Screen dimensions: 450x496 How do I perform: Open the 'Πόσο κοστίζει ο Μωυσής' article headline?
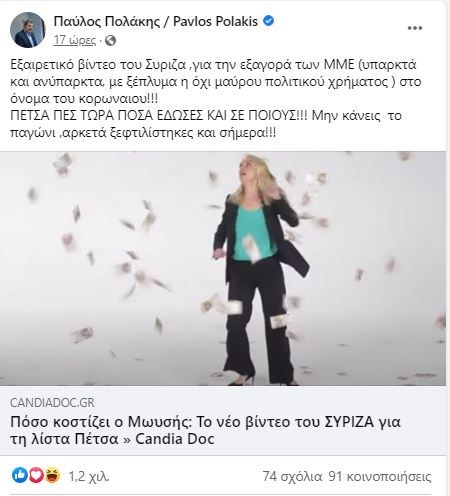[205, 430]
